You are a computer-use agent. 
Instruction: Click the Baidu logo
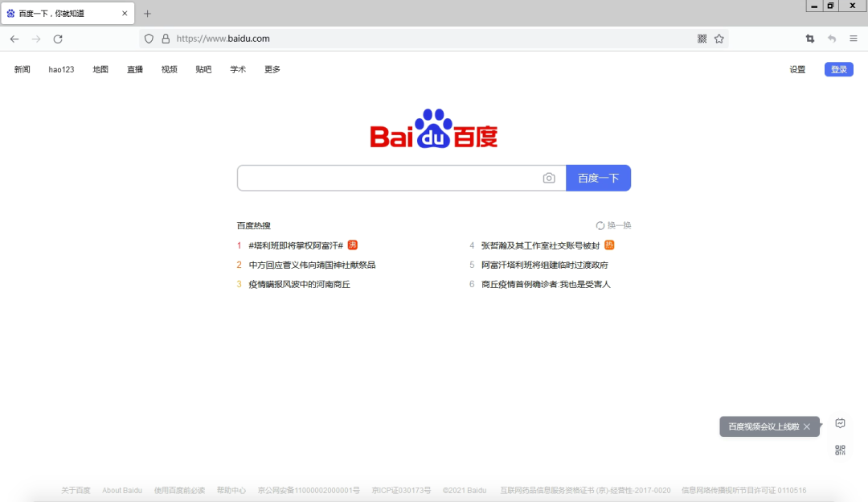pos(434,129)
